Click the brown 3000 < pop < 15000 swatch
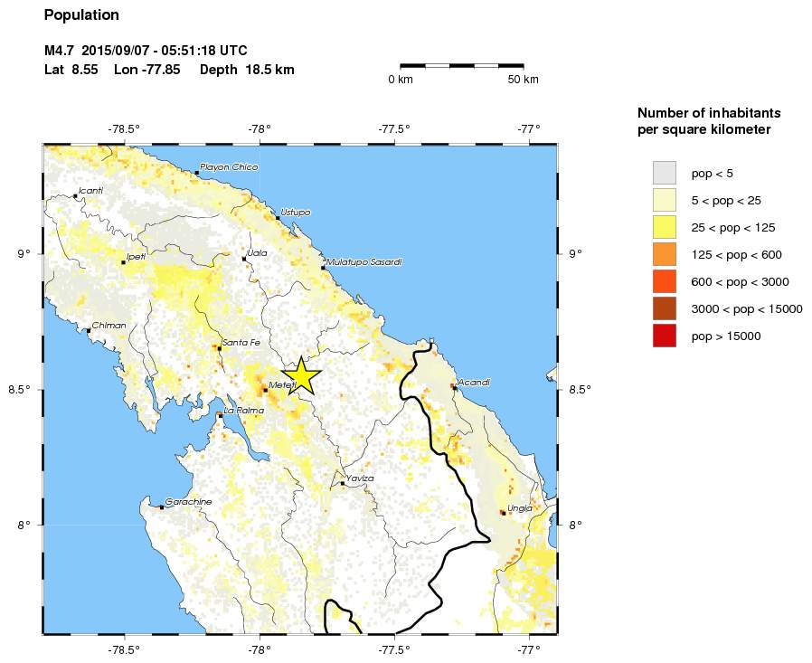Viewport: 812px width, 663px height. [664, 308]
